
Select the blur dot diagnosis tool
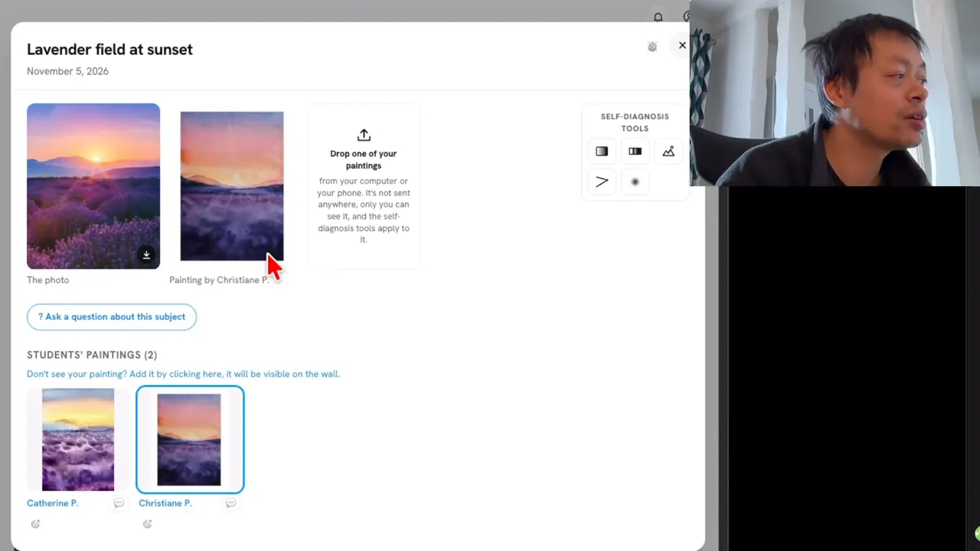click(x=635, y=182)
